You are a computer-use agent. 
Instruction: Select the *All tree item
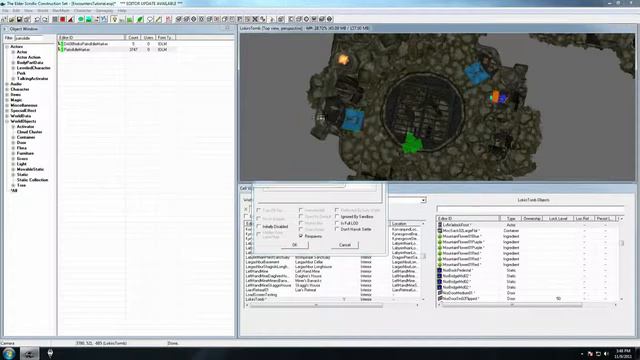tap(14, 190)
